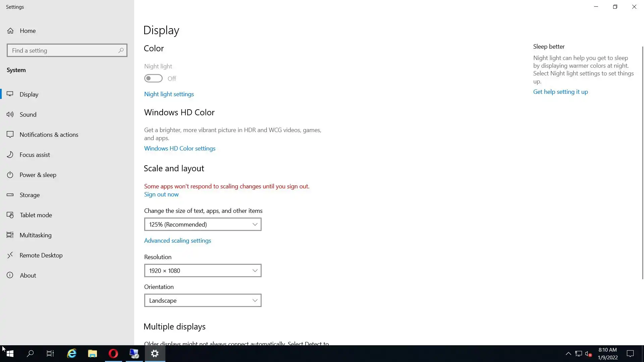Open File Explorer from the taskbar
644x362 pixels.
pyautogui.click(x=92, y=354)
